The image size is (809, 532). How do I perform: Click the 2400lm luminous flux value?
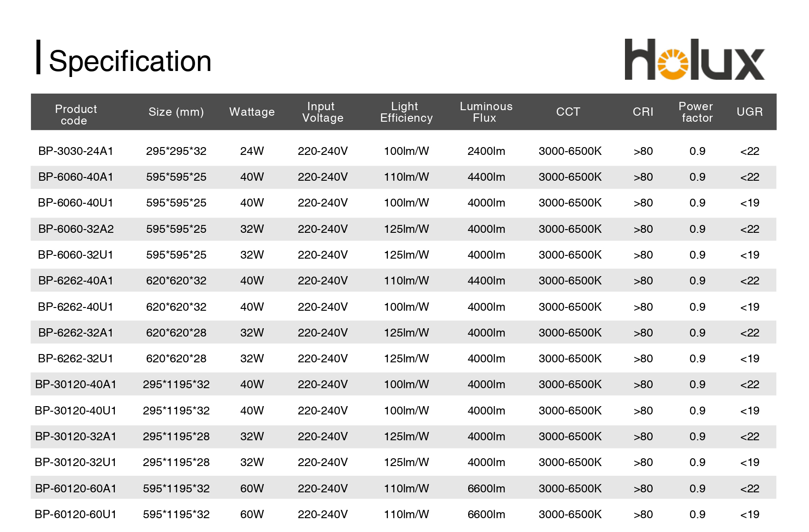[486, 151]
